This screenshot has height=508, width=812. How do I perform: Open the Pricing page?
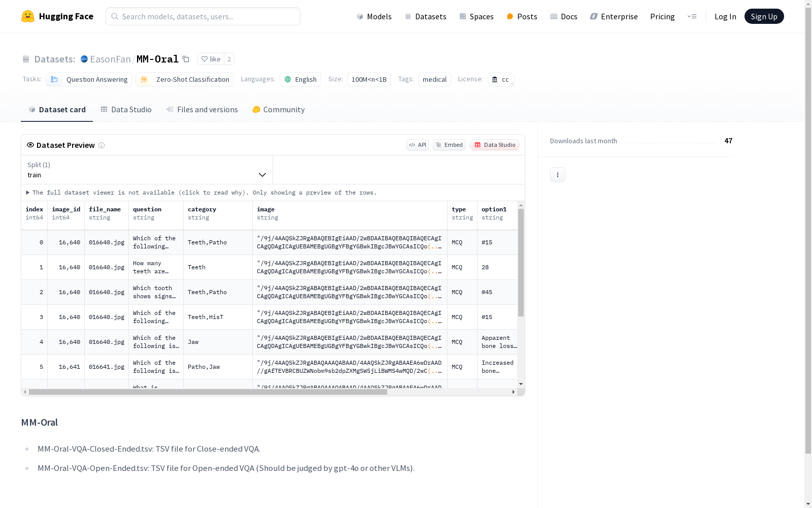click(662, 16)
